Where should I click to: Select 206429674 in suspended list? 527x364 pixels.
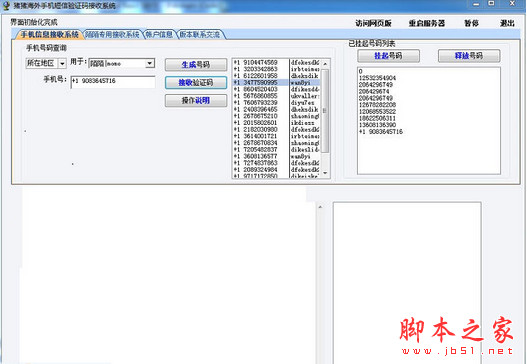(x=374, y=91)
